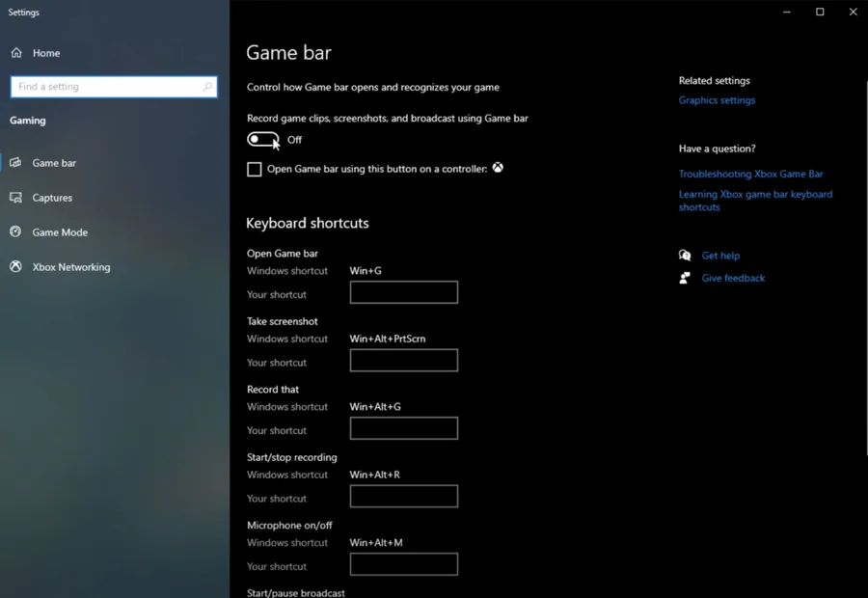Go to Xbox Networking settings

(70, 267)
